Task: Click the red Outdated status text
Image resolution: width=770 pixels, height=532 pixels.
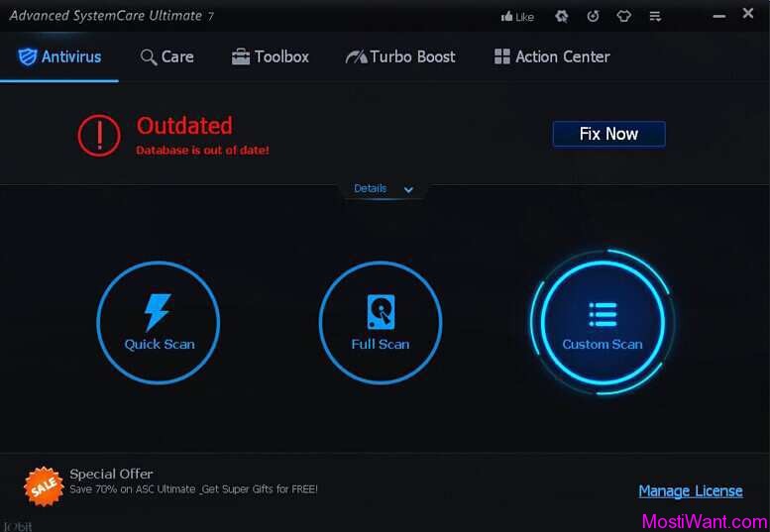Action: 184,126
